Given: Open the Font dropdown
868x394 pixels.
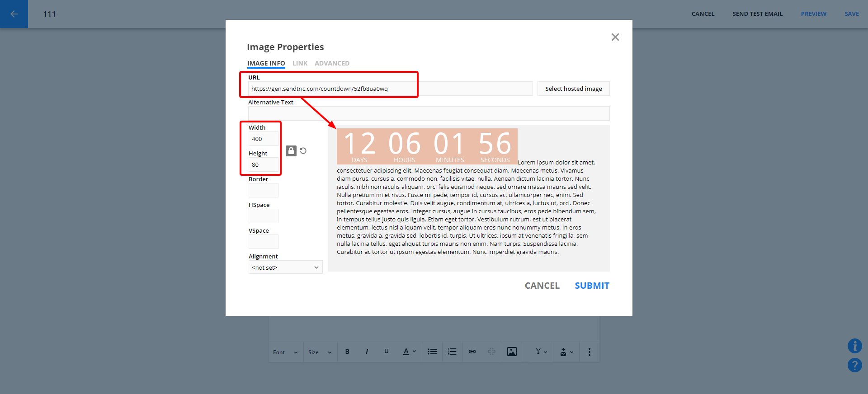Looking at the screenshot, I should point(285,352).
